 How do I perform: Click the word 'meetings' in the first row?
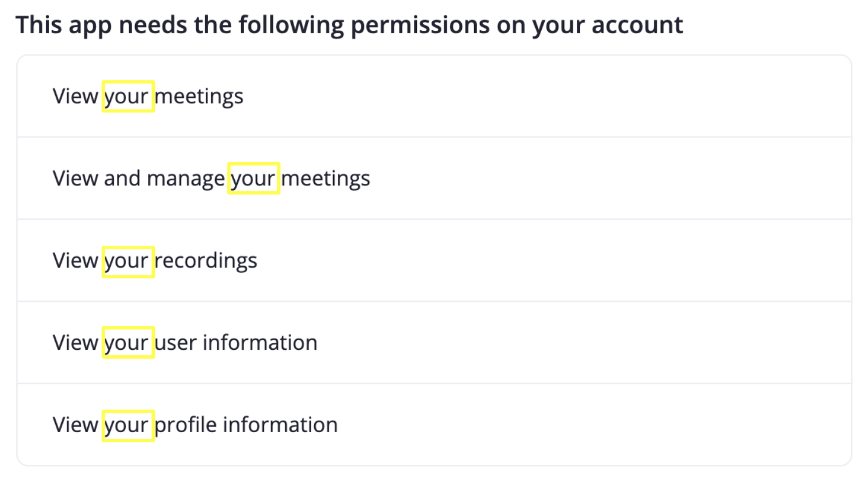point(200,96)
